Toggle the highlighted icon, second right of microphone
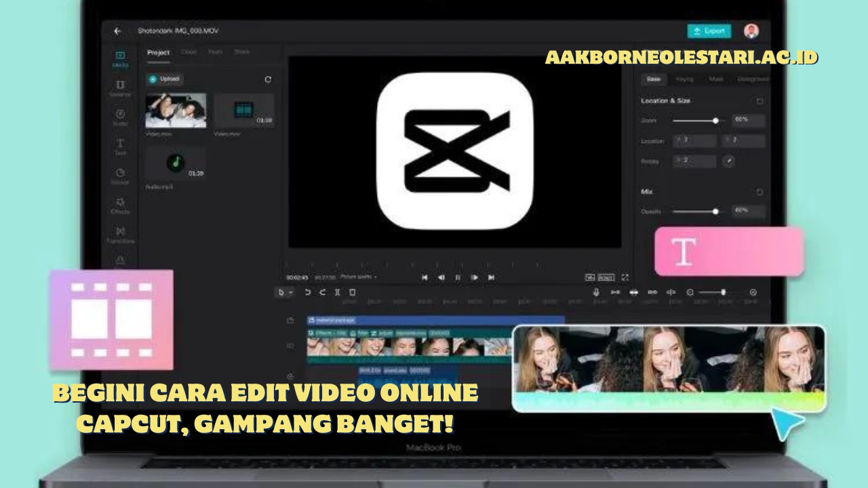 pos(633,292)
